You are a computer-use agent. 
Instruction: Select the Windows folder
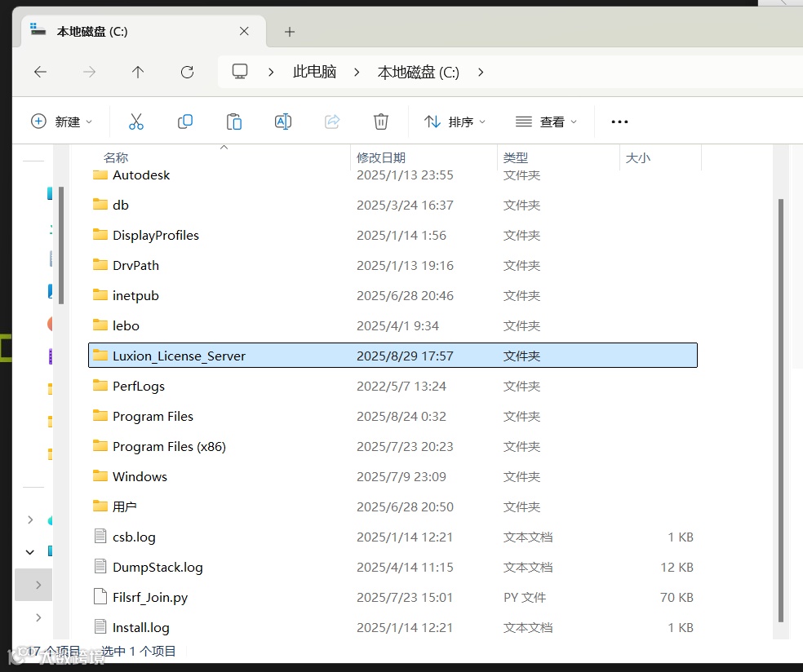(393, 476)
